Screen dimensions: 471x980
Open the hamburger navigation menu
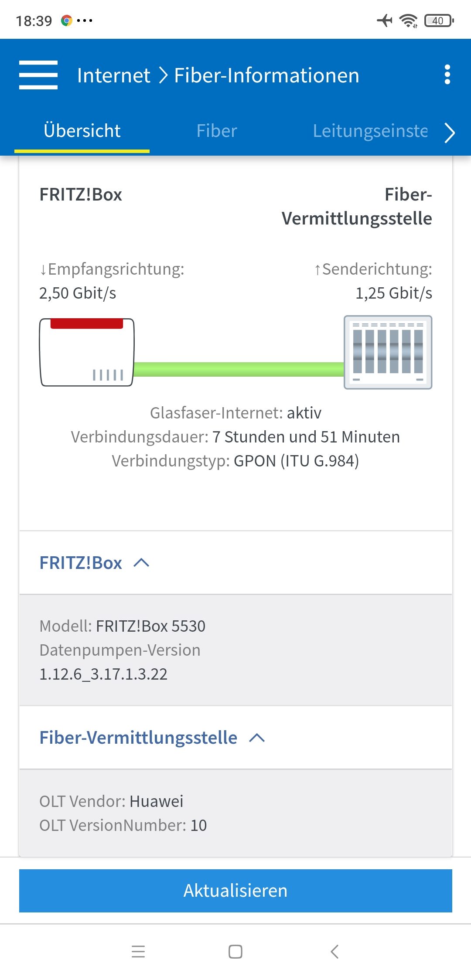tap(38, 75)
